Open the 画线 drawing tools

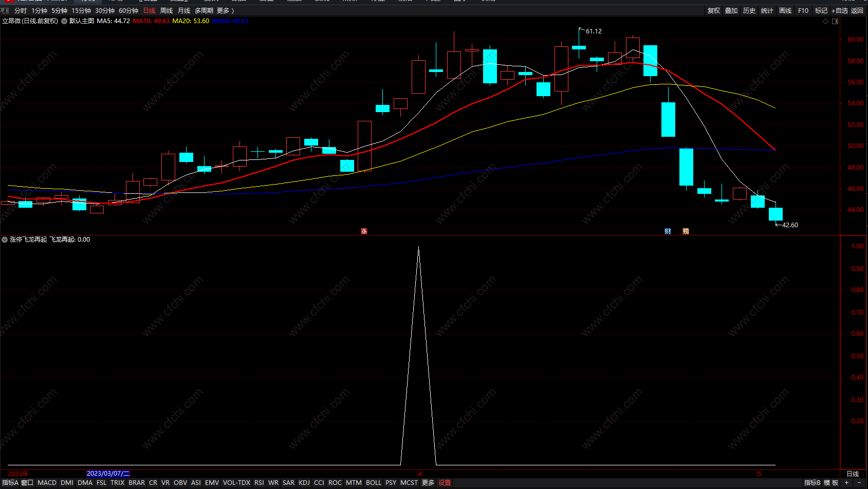coord(785,11)
